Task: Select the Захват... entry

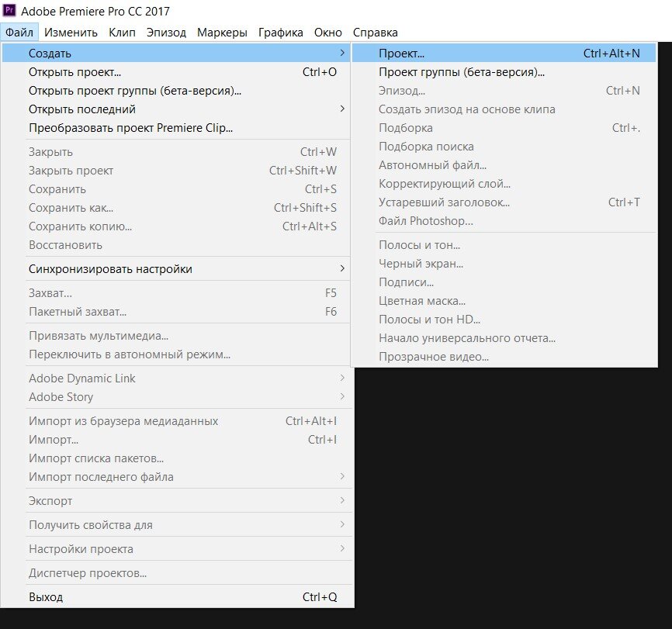Action: pos(176,293)
